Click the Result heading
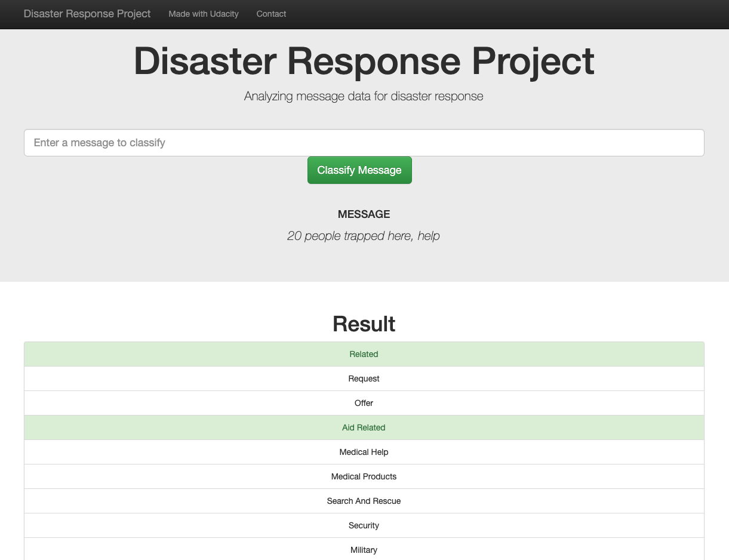This screenshot has height=560, width=729. click(x=364, y=324)
